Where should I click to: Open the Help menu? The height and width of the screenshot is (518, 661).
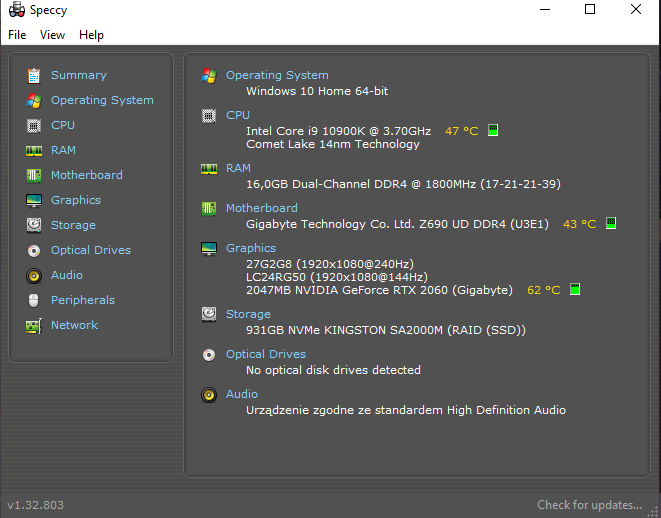[91, 35]
